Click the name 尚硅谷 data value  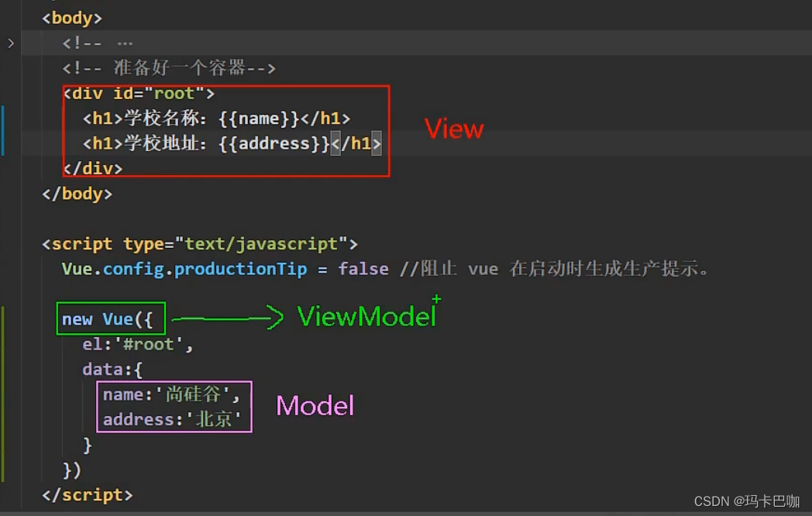click(x=193, y=394)
